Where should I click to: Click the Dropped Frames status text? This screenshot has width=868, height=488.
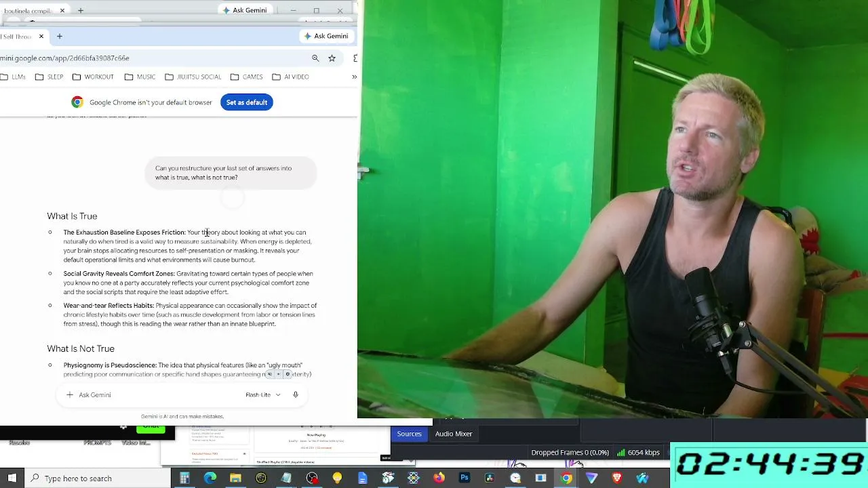tap(570, 453)
